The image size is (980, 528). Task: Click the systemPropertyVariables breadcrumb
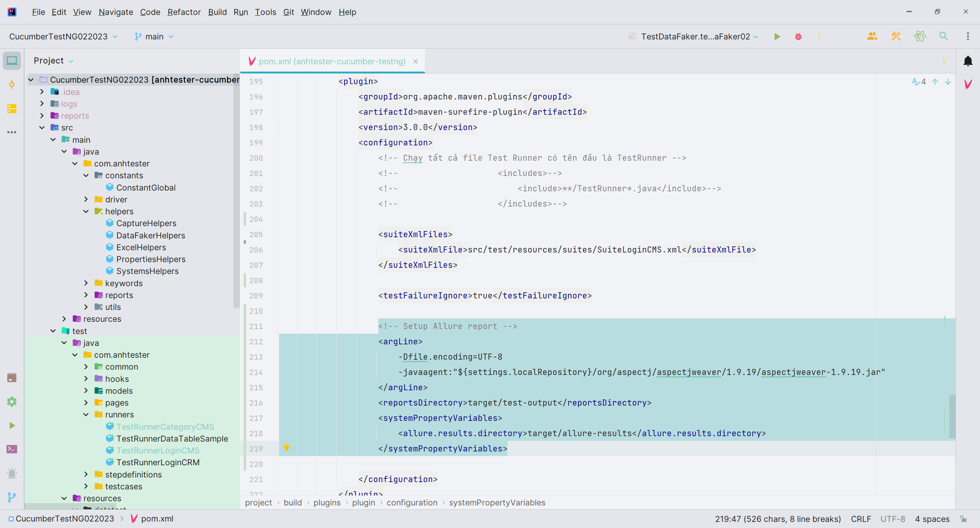coord(497,502)
